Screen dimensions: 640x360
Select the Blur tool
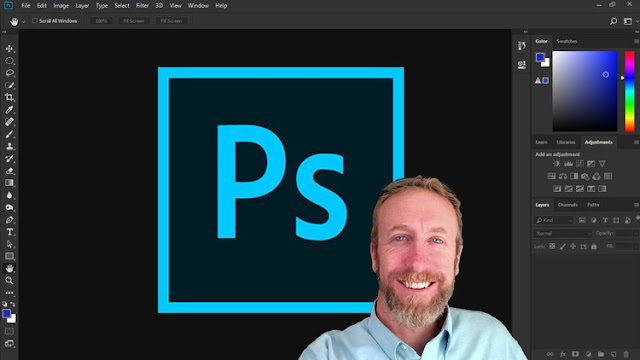pos(9,195)
